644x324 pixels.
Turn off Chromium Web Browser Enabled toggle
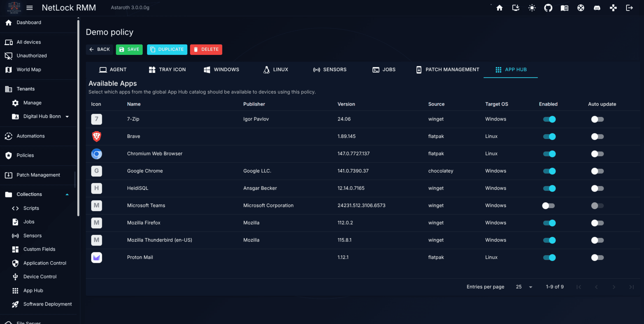point(549,154)
